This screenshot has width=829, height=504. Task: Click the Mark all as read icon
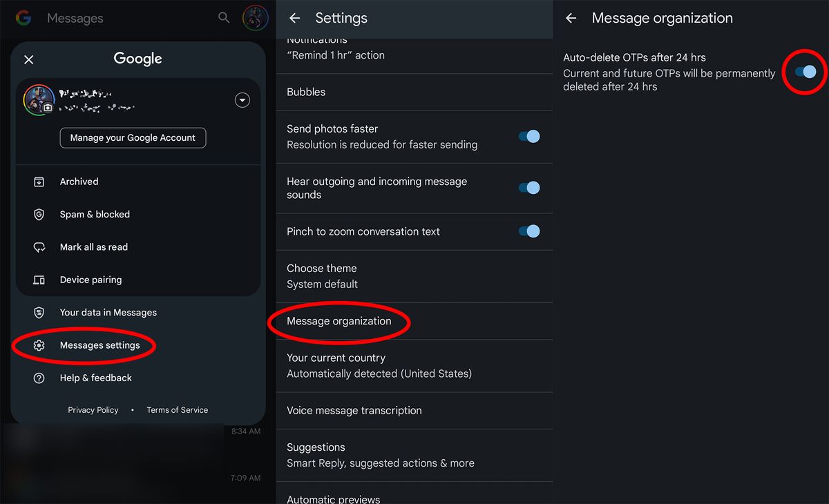pyautogui.click(x=39, y=247)
